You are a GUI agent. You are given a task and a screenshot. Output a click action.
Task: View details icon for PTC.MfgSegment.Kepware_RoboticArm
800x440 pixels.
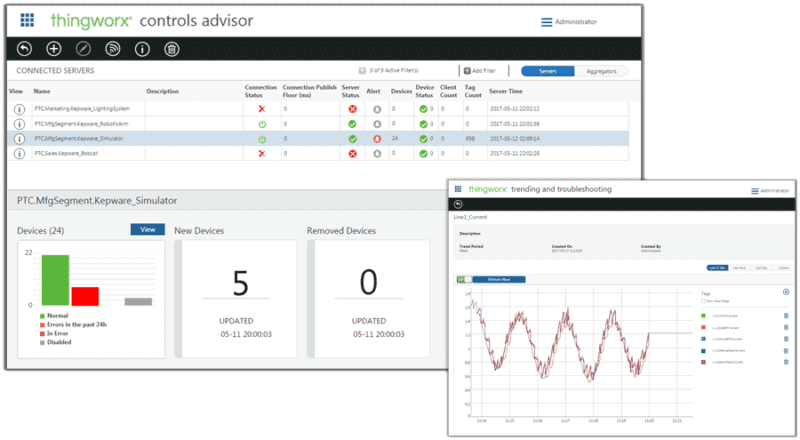click(x=19, y=124)
